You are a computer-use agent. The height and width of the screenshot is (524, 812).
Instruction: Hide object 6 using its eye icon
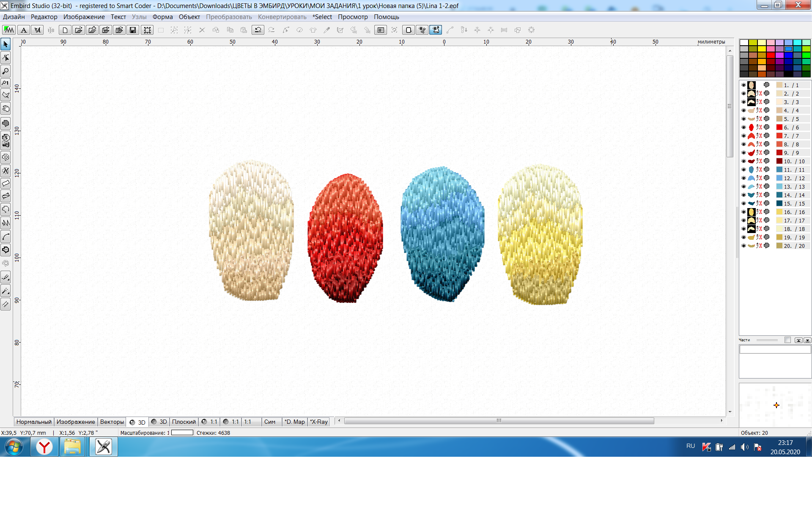click(x=743, y=127)
